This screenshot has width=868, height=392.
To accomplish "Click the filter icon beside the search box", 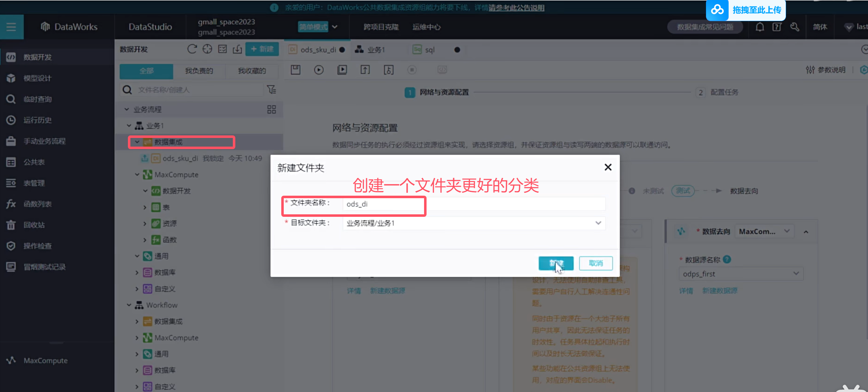I will click(271, 90).
